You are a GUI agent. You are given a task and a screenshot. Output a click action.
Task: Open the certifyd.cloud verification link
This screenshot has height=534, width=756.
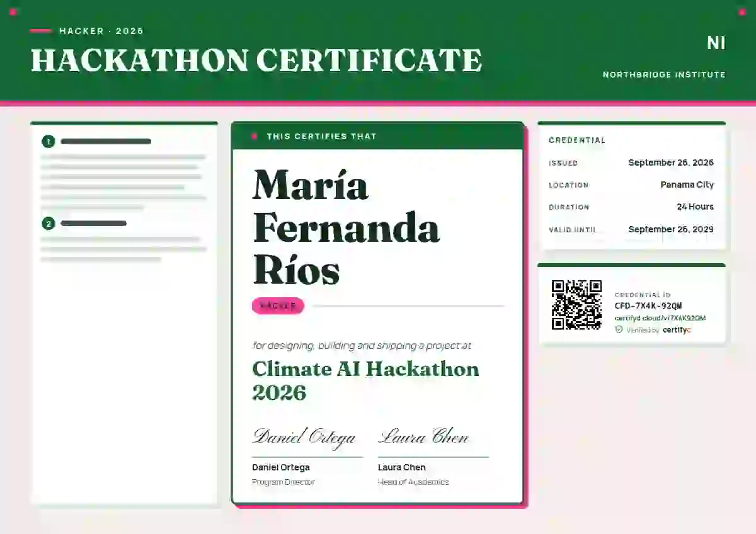click(x=660, y=318)
